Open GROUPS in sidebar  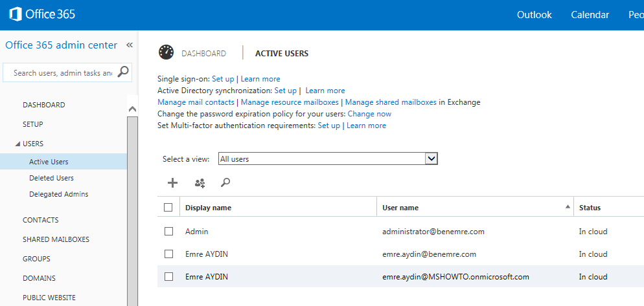(x=36, y=259)
